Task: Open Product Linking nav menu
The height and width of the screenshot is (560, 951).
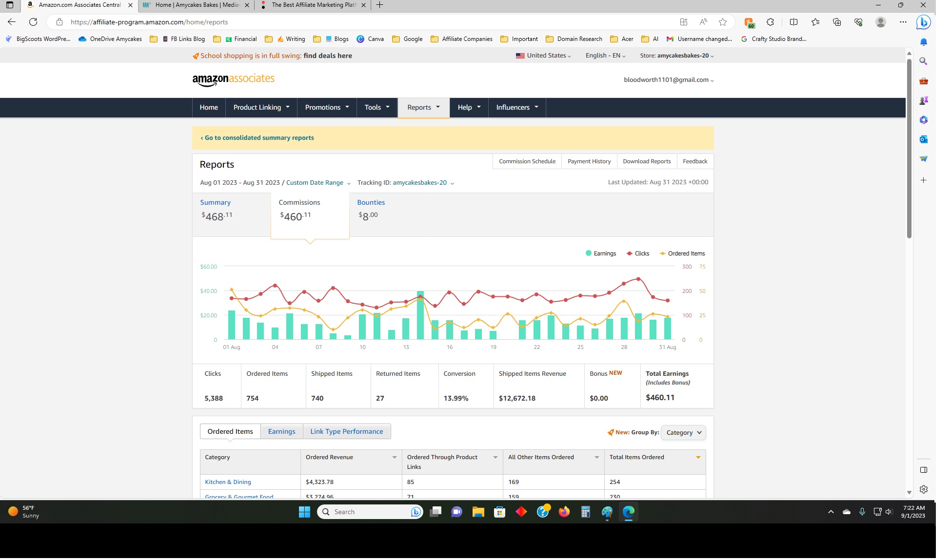Action: click(261, 108)
